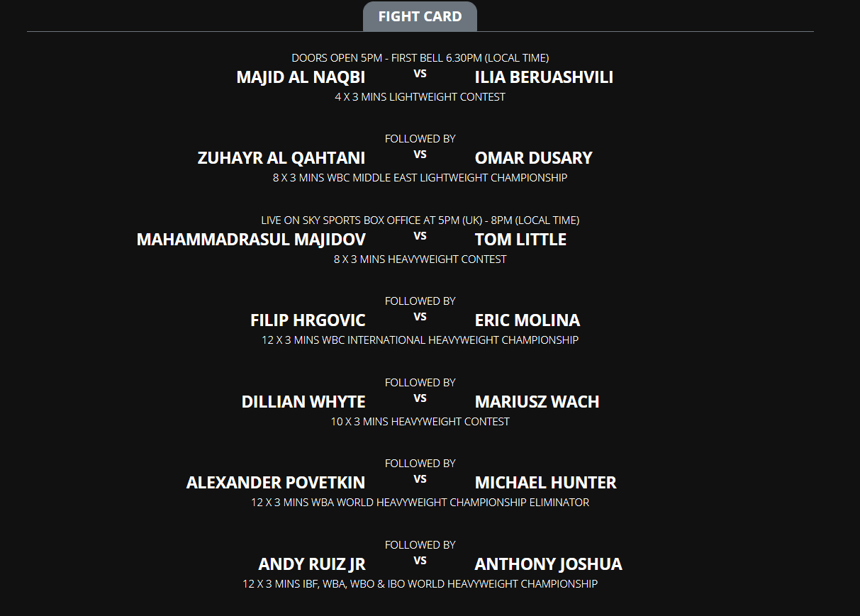This screenshot has width=860, height=616.
Task: Click on Mariusz Wach's name
Action: pos(537,402)
